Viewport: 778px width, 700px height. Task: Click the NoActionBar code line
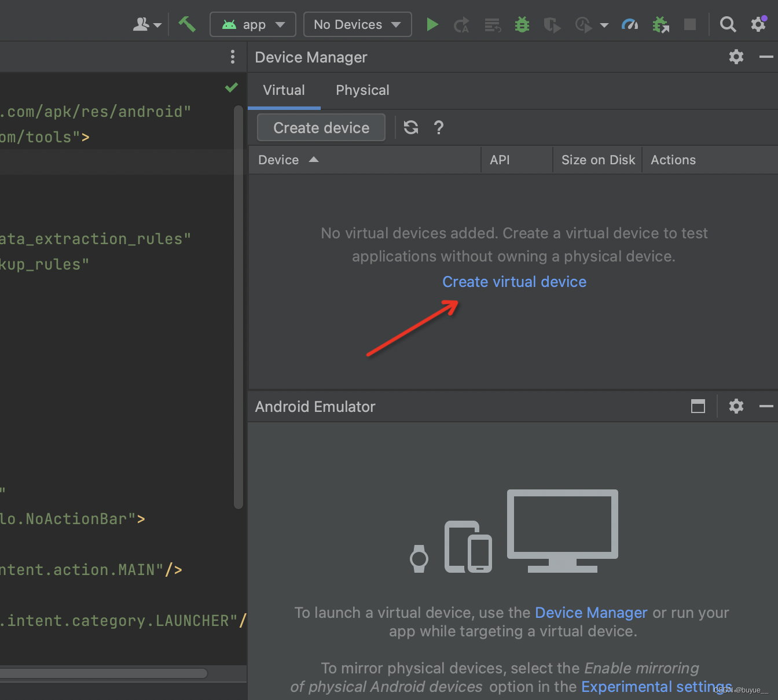(73, 519)
